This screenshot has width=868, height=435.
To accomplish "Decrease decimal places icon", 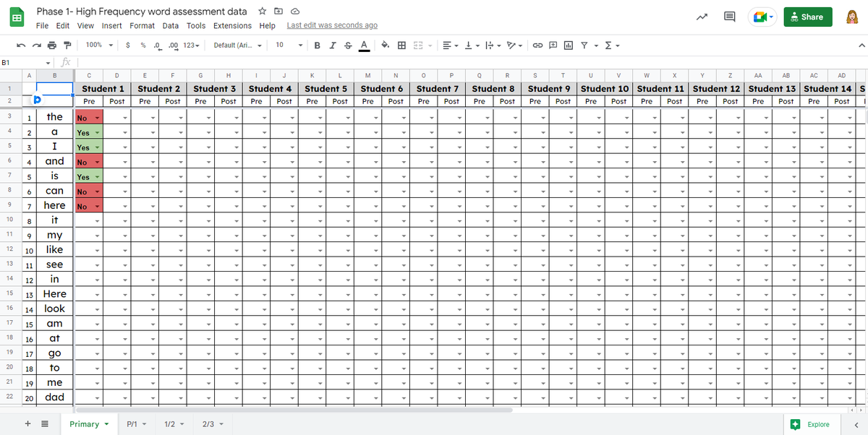I will 158,45.
